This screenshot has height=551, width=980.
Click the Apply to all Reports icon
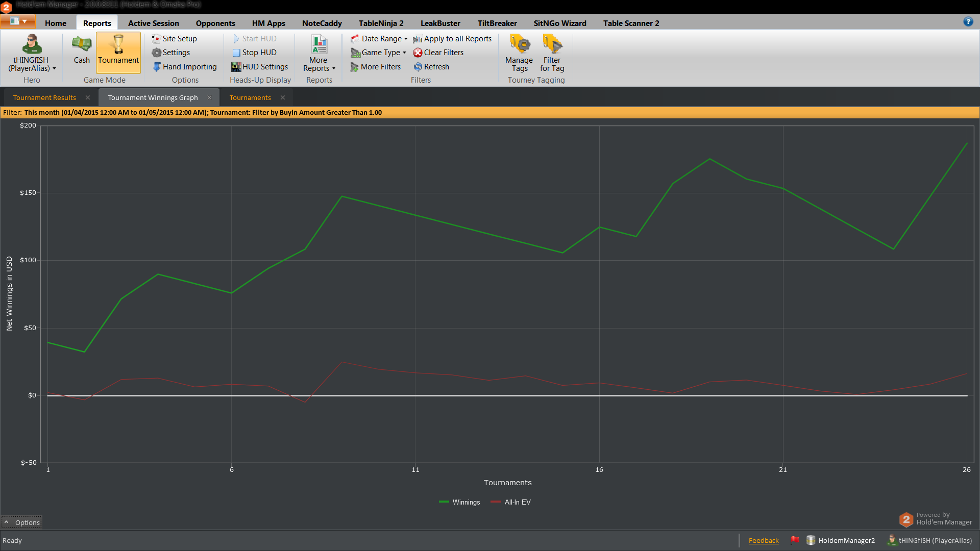pos(418,39)
